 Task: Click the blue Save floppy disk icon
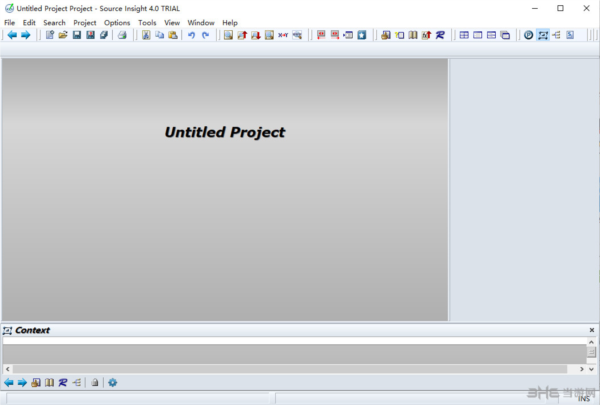(77, 35)
